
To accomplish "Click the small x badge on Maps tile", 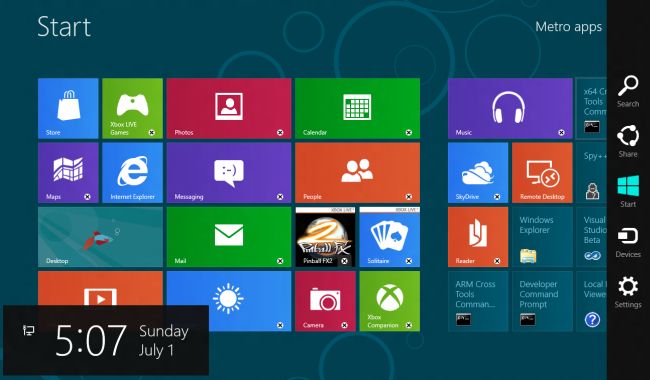I will click(87, 197).
